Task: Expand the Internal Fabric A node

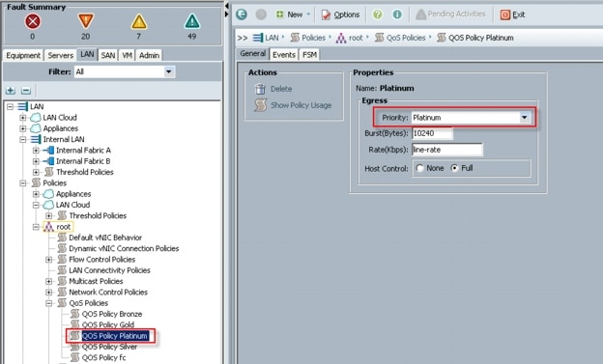Action: point(36,151)
